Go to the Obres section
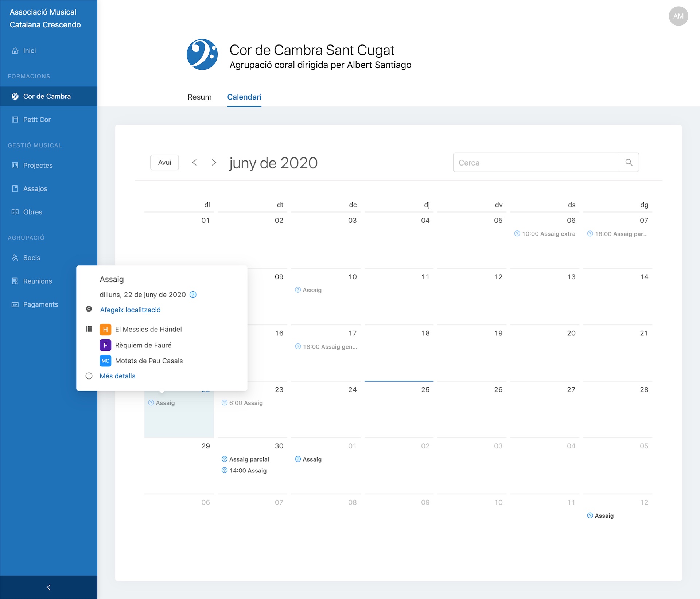Screen dimensions: 700x599 pyautogui.click(x=32, y=212)
